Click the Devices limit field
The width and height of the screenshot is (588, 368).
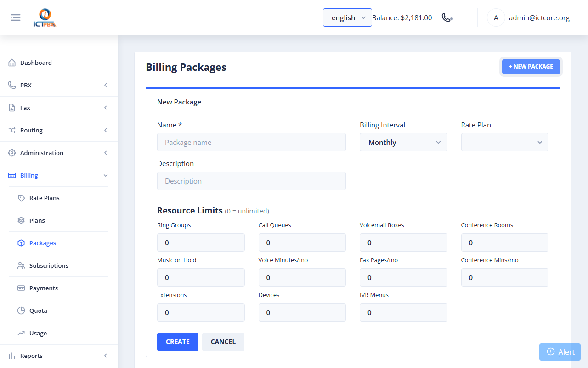[x=302, y=312]
